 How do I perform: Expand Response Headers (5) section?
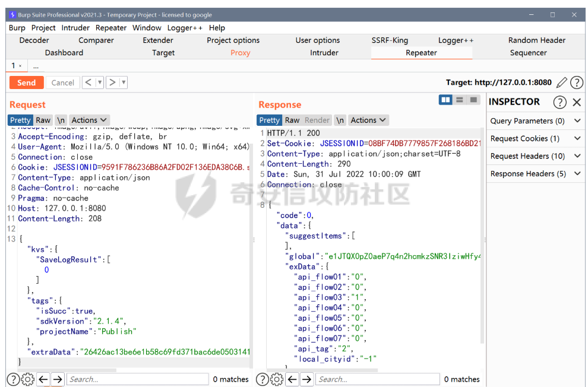coord(536,173)
